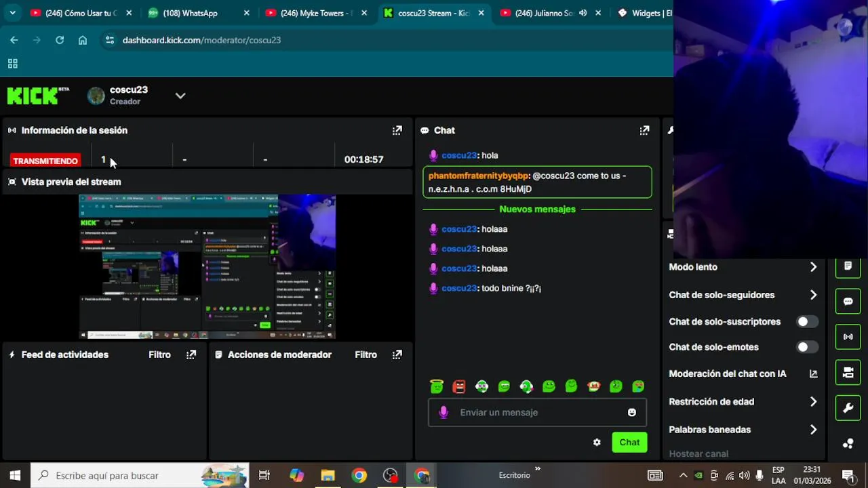
Task: Switch to Widgets browser tab
Action: (x=644, y=13)
